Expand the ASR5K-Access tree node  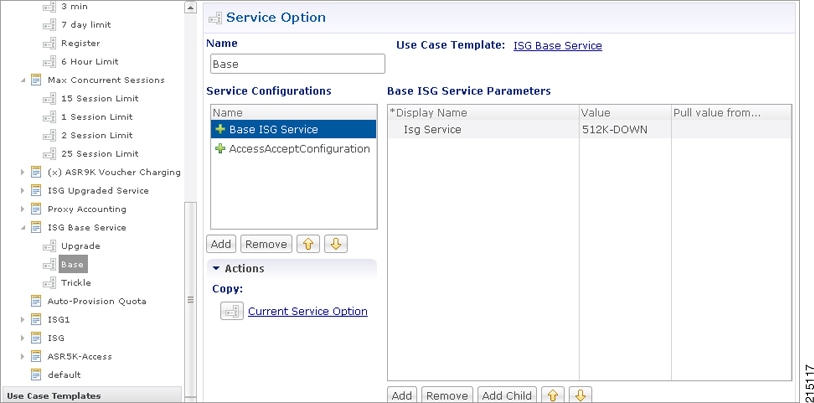[22, 356]
